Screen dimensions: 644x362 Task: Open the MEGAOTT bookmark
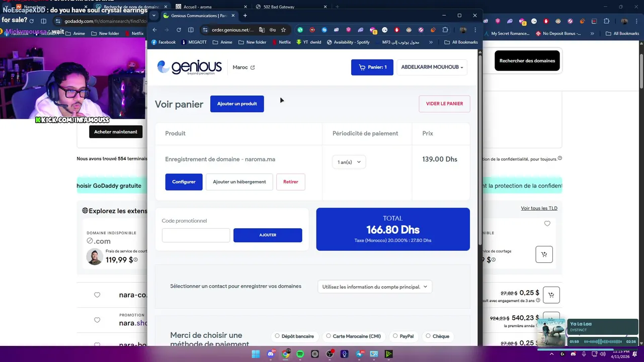point(194,42)
